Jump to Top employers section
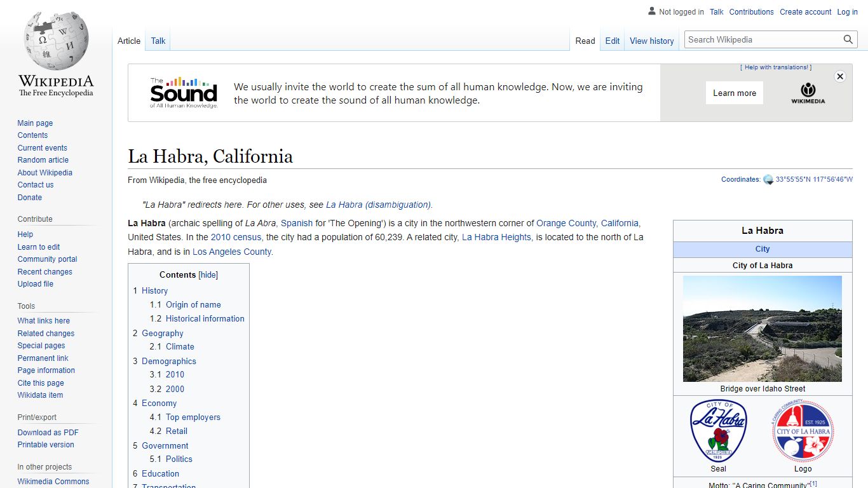Viewport: 868px width, 488px height. point(193,417)
